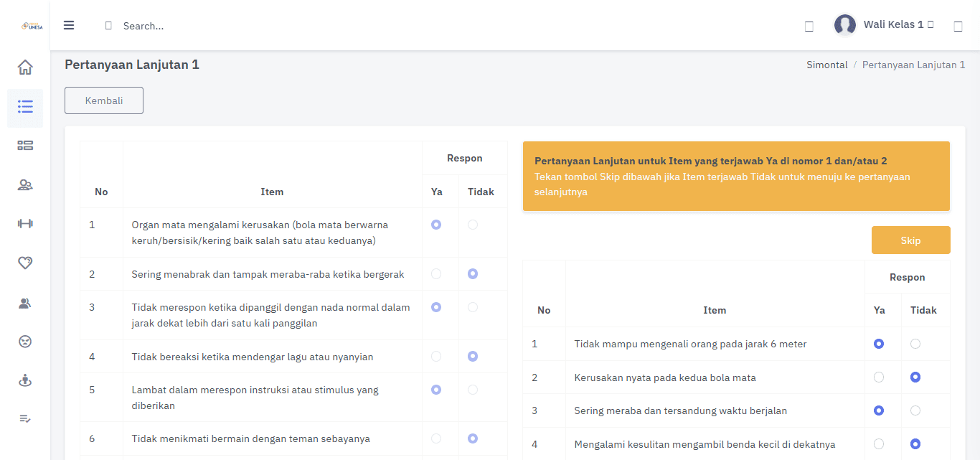This screenshot has width=980, height=460.
Task: Select Tidak for Sering meraba dan tersandung
Action: click(x=915, y=410)
